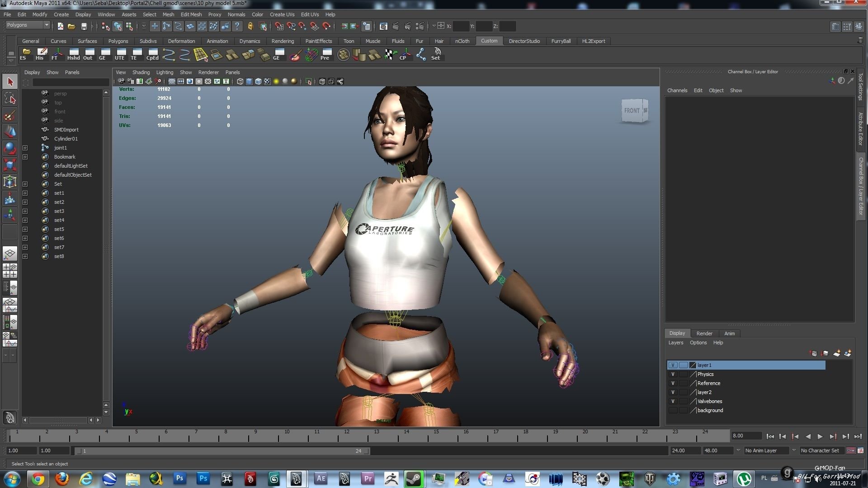This screenshot has width=868, height=488.
Task: Create layer from selected objects icon
Action: [x=848, y=353]
